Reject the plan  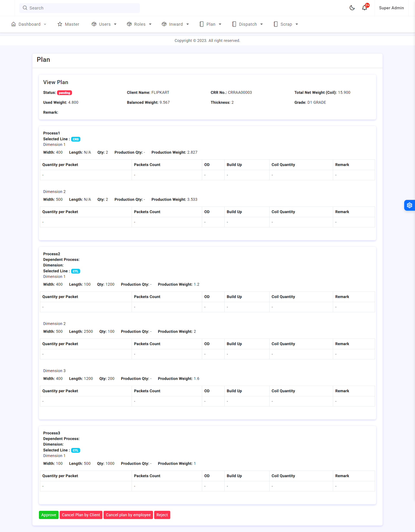tap(162, 515)
